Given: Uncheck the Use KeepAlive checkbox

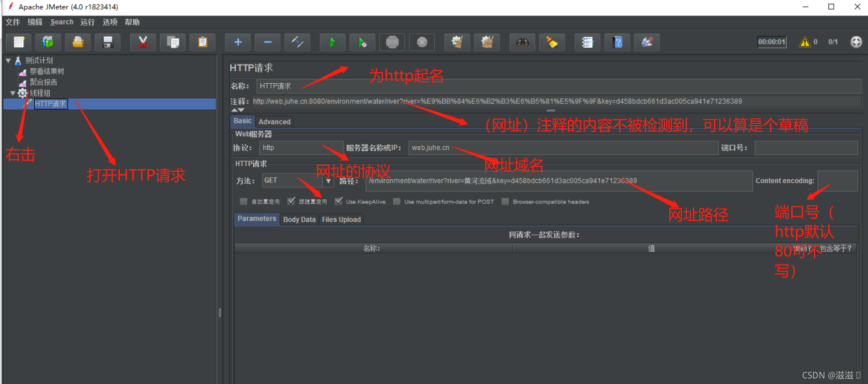Looking at the screenshot, I should [339, 201].
